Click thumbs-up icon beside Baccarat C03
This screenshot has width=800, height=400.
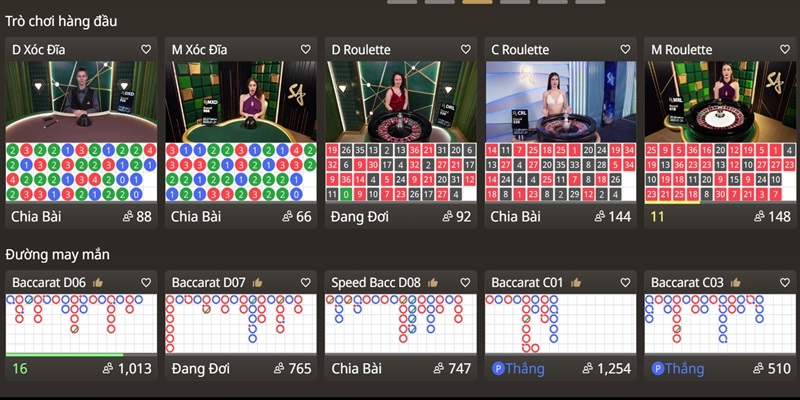(x=738, y=283)
